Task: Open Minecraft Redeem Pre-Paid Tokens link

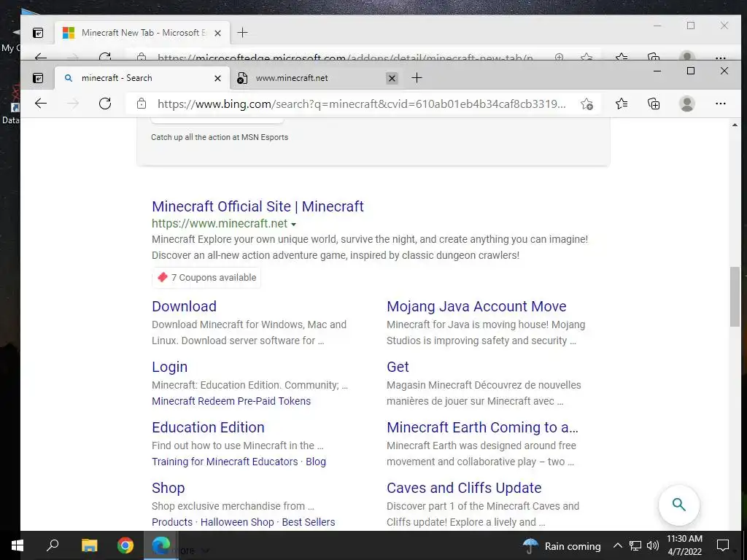Action: point(231,401)
